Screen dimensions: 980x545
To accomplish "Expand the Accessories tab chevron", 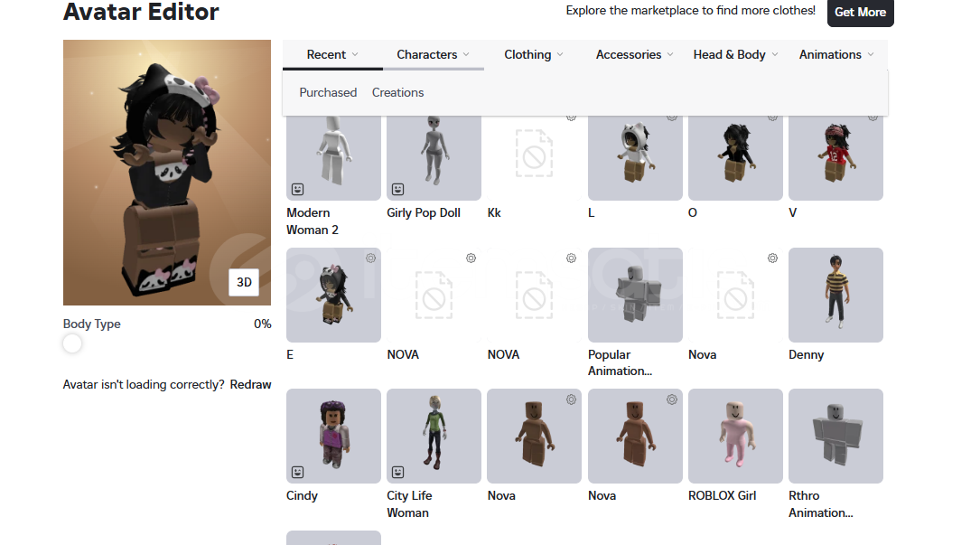I will pyautogui.click(x=670, y=54).
